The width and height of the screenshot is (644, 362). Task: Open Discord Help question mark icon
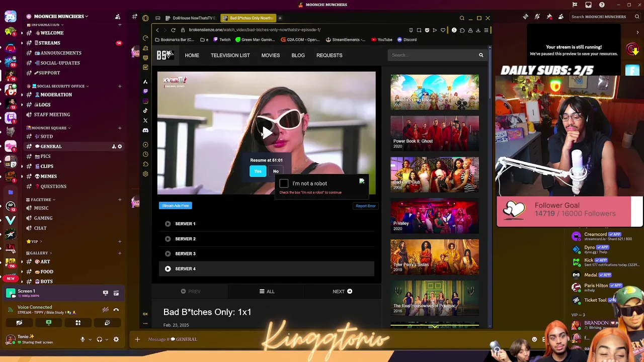pyautogui.click(x=602, y=5)
